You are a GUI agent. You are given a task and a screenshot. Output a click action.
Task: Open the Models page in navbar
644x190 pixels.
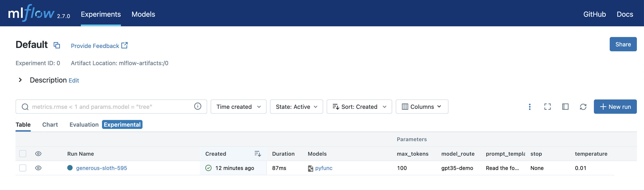tap(143, 14)
